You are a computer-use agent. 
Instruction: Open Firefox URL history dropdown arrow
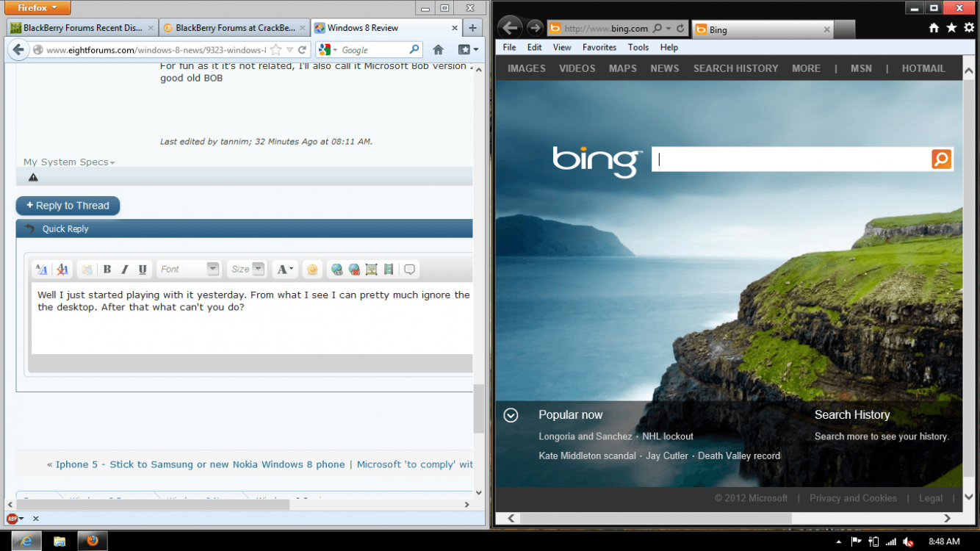289,50
